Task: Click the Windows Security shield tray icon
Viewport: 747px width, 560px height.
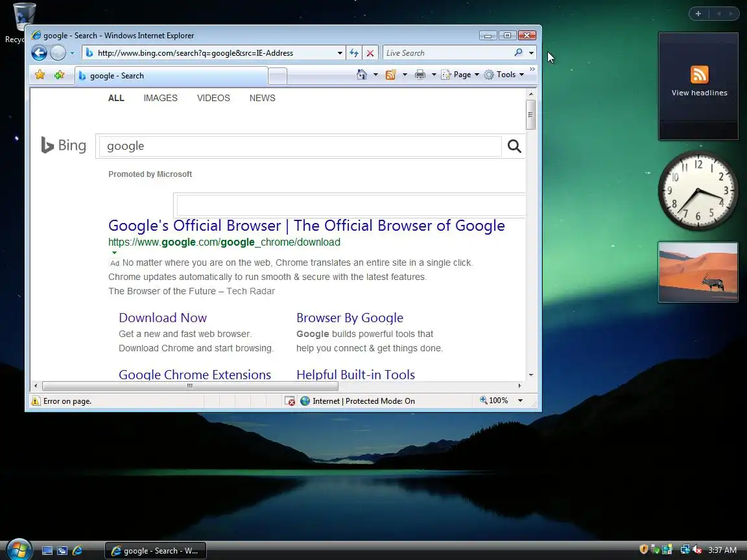Action: click(644, 550)
